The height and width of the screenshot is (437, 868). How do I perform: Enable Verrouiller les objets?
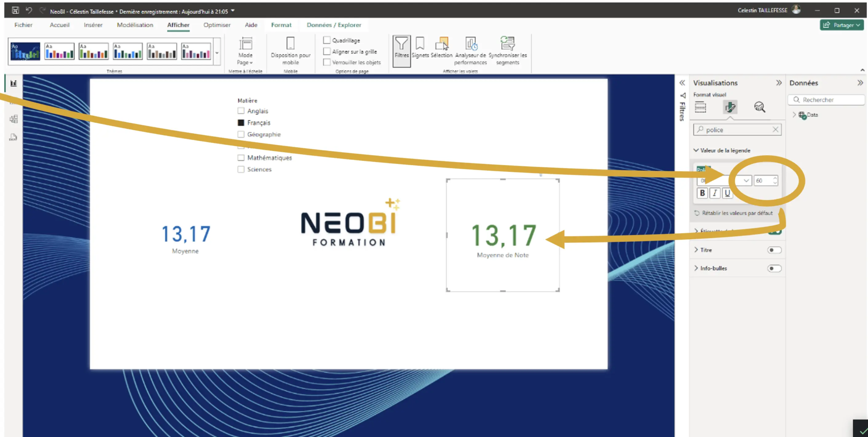pyautogui.click(x=327, y=62)
